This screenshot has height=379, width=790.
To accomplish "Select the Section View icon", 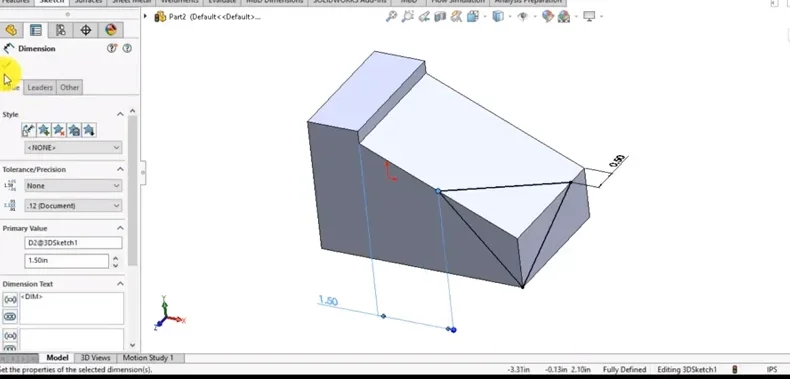I will 440,17.
